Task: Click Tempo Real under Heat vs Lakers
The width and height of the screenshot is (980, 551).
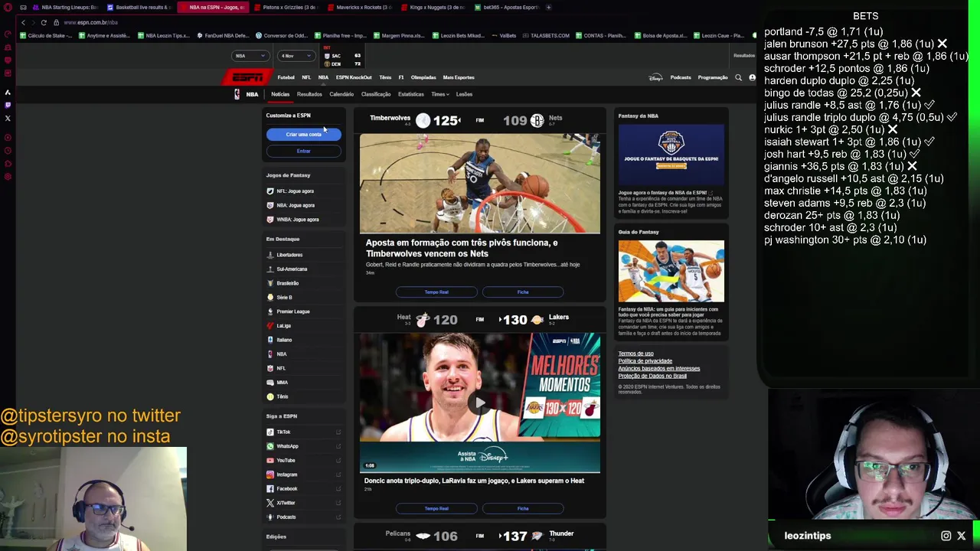Action: point(436,509)
